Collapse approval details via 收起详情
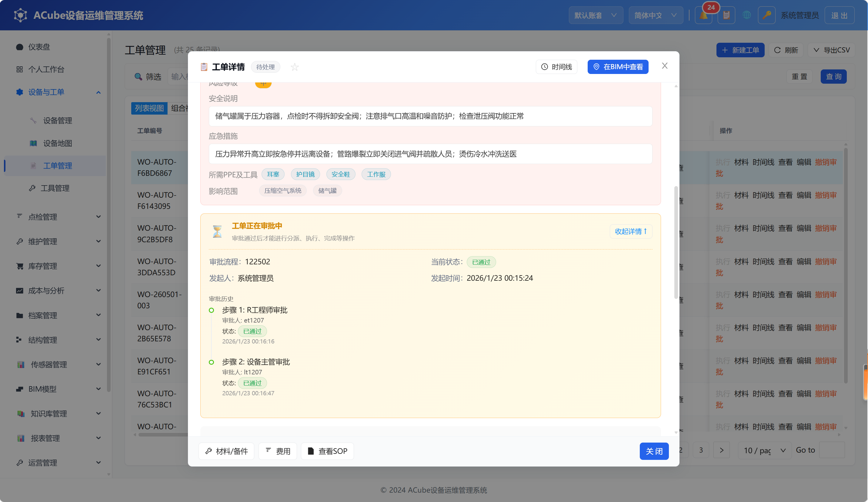The image size is (868, 502). [x=631, y=231]
